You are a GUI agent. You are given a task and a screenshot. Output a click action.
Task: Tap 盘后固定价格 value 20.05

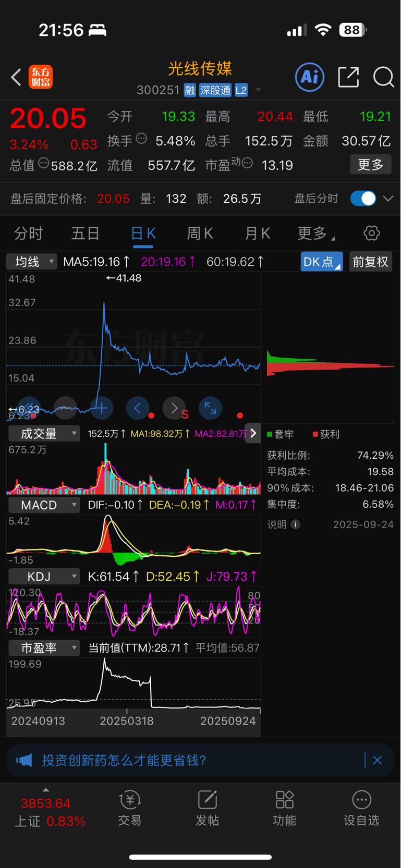tap(113, 199)
